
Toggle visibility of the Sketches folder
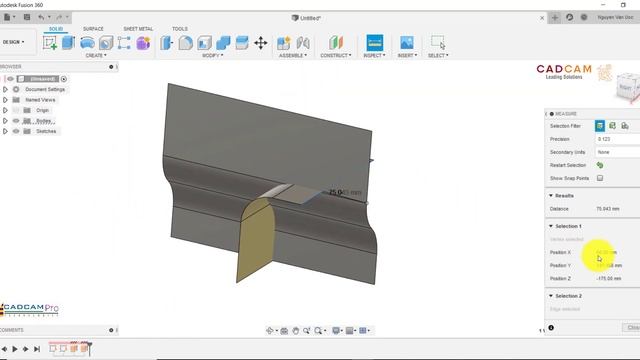(16, 131)
